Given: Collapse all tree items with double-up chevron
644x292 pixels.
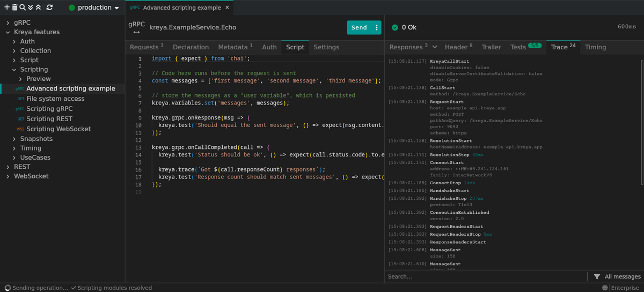Looking at the screenshot, I should pyautogui.click(x=38, y=8).
